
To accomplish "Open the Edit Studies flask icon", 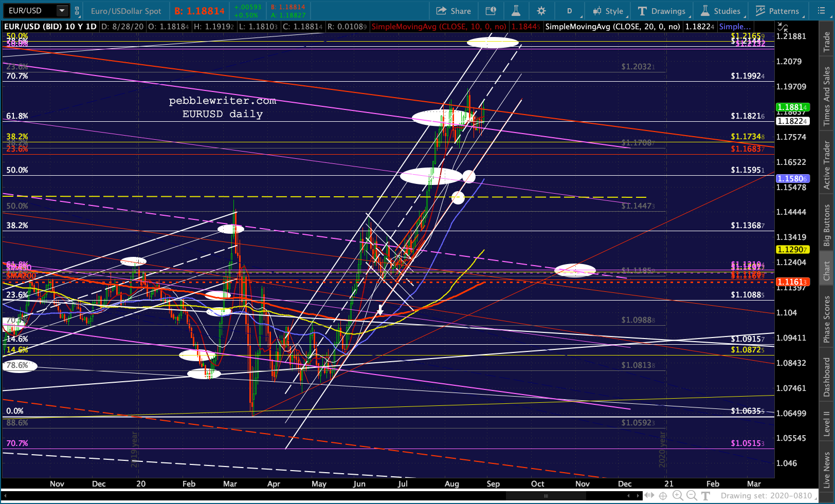I will pyautogui.click(x=516, y=11).
